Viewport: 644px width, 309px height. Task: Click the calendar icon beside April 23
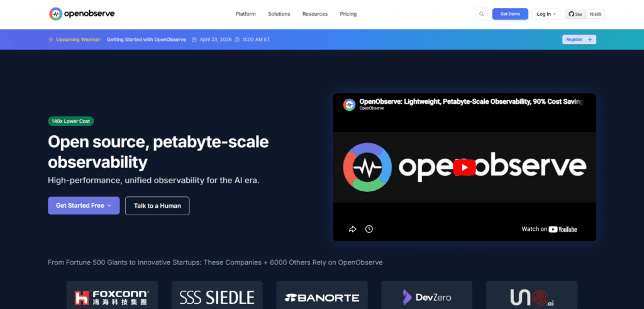194,40
